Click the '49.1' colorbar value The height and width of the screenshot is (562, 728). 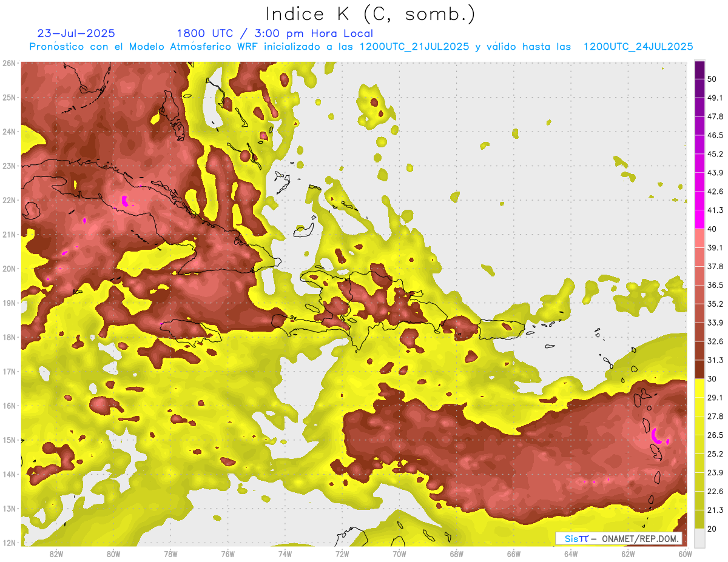(x=716, y=97)
